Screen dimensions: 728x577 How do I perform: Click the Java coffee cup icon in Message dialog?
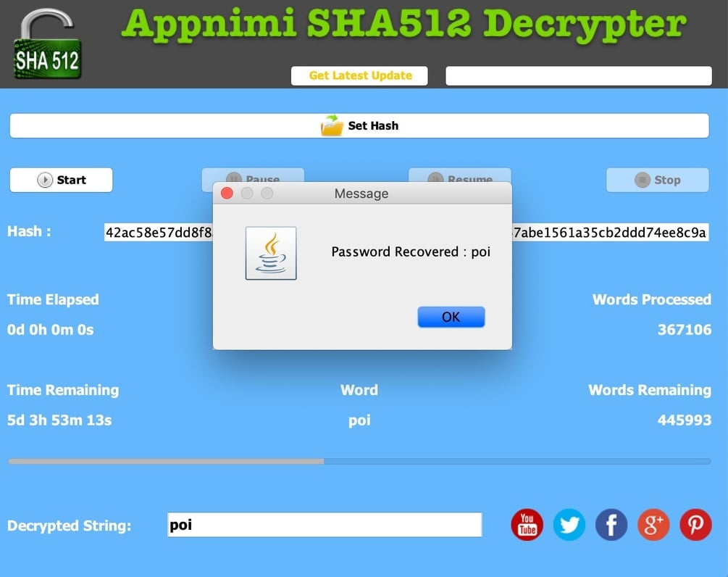click(271, 253)
